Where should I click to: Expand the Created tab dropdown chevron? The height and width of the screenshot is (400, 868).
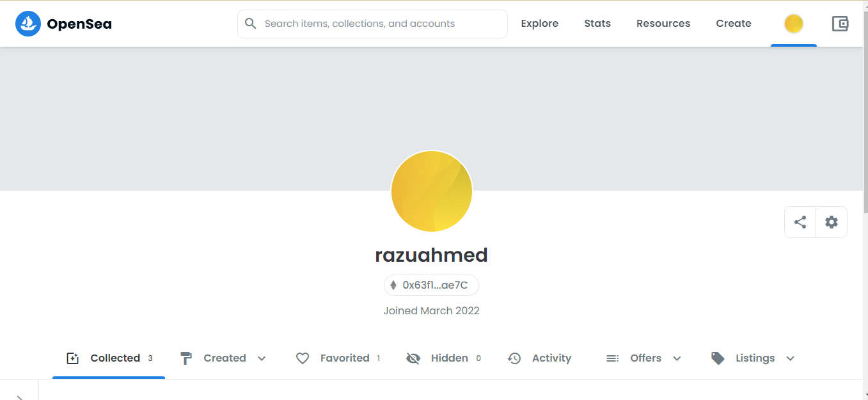point(262,358)
